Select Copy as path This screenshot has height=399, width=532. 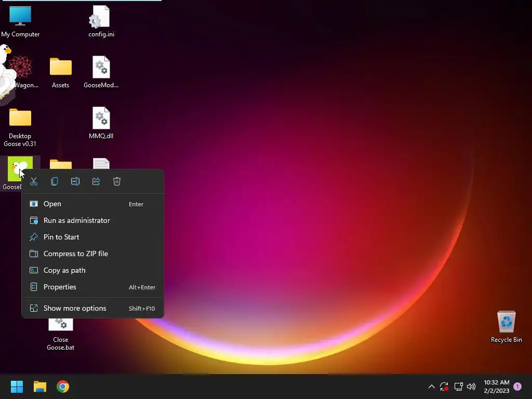pos(92,270)
